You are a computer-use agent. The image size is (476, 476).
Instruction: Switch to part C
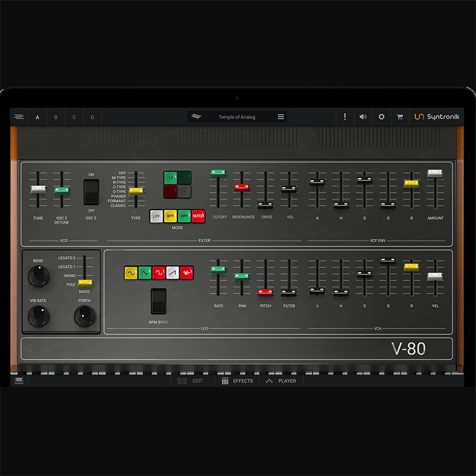pos(74,117)
